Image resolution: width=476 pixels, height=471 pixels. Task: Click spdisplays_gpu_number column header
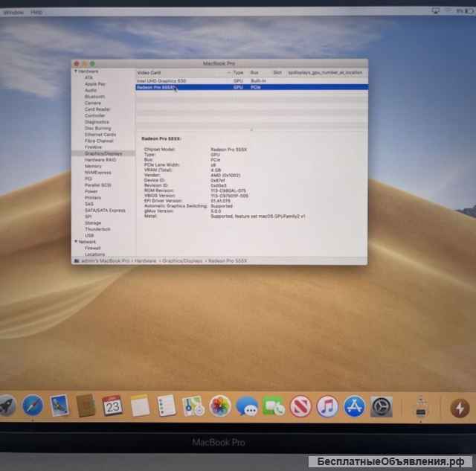point(325,73)
